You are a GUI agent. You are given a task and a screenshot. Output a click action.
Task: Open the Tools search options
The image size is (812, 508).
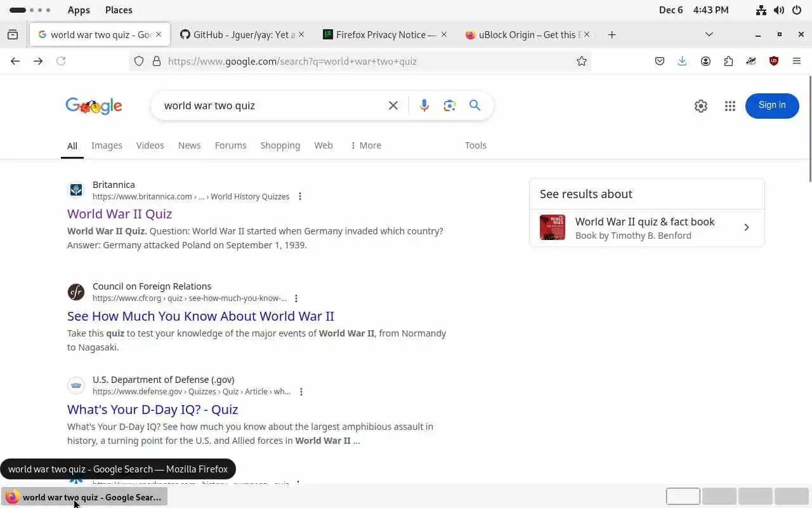[x=476, y=145]
